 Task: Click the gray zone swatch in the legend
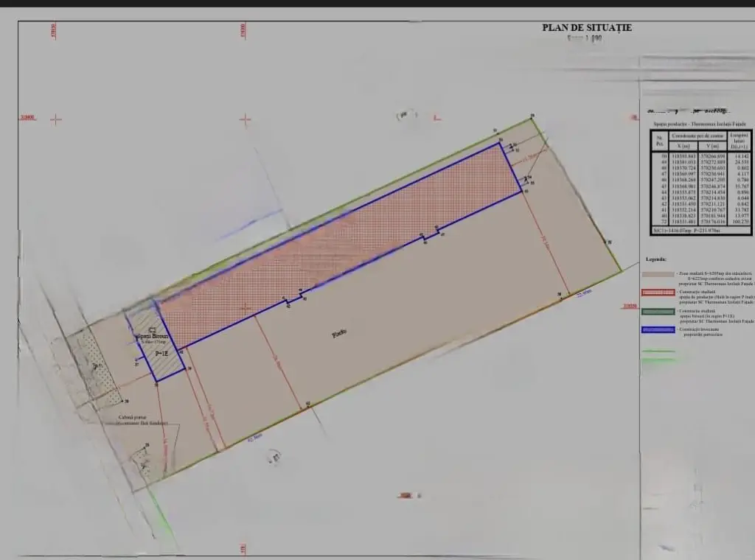tap(658, 274)
